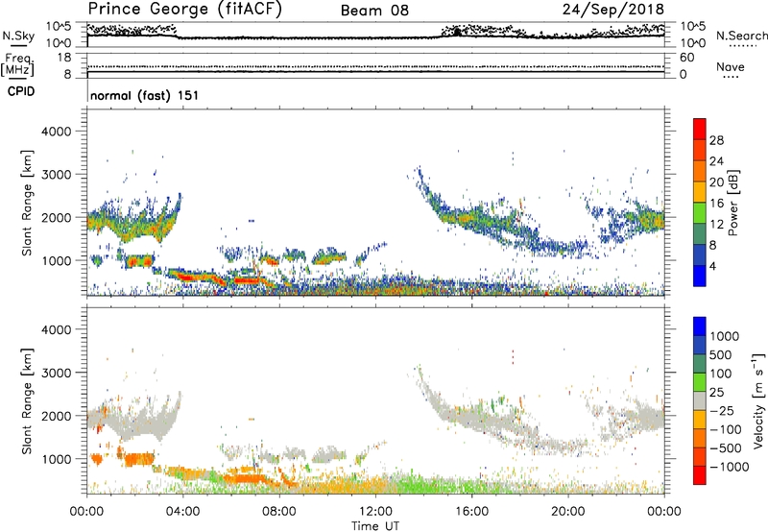Click the "Power [dB]" colorbar title
Viewport: 768px width, 532px height.
tap(732, 203)
